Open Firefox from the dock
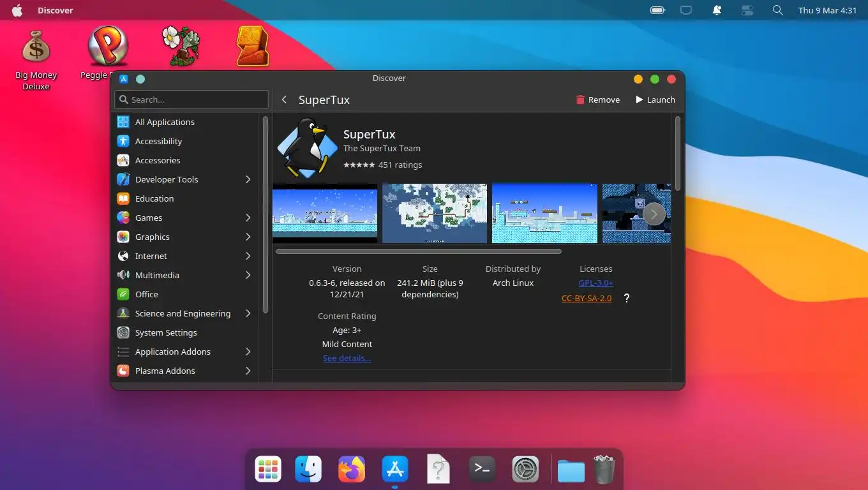Screen dimensions: 868x490 tap(352, 470)
